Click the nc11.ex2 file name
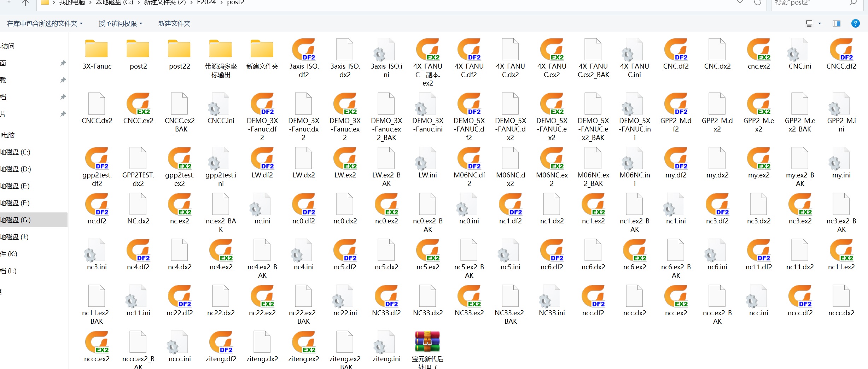868x369 pixels. [841, 267]
